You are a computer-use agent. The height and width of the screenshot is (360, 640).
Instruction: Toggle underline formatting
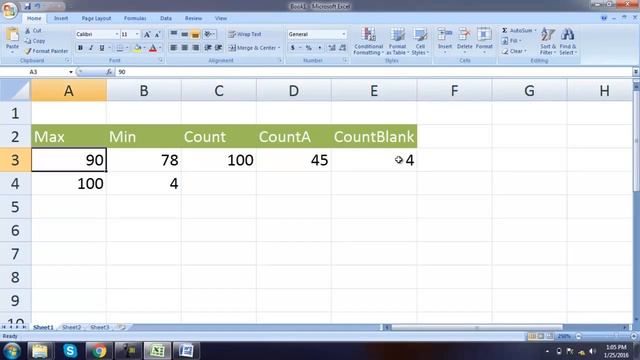102,48
